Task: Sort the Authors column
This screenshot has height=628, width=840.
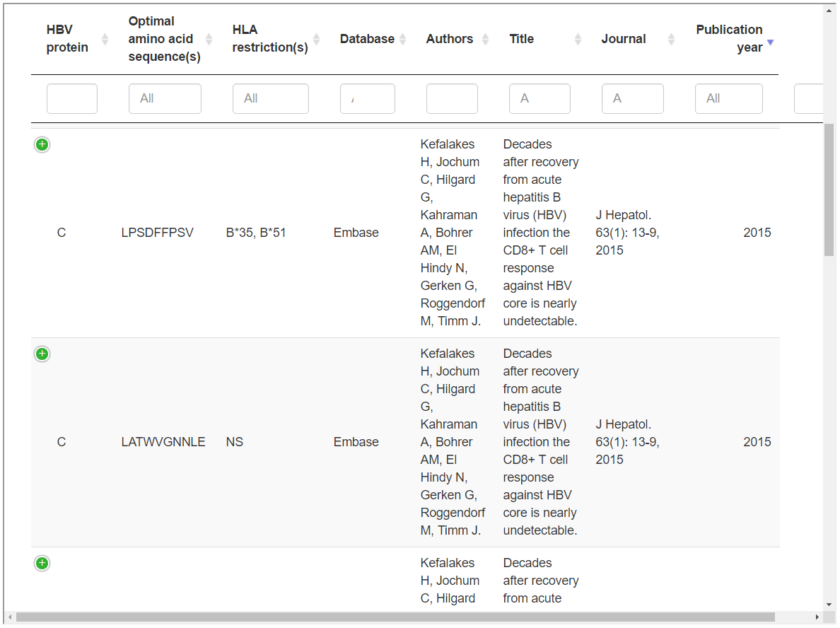Action: point(484,39)
